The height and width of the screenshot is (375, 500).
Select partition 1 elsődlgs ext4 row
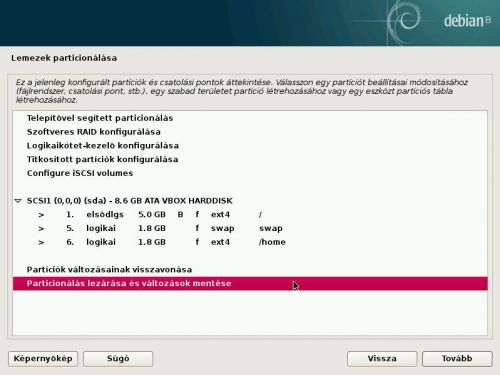[x=250, y=214]
